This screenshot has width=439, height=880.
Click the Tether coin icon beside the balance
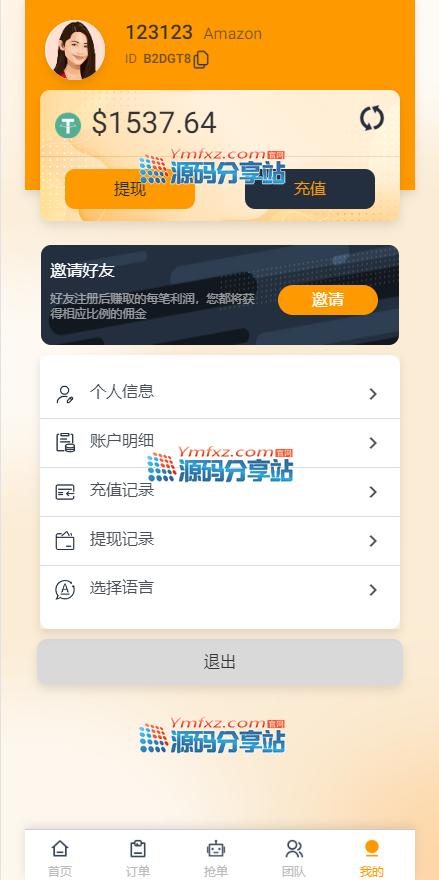click(68, 125)
